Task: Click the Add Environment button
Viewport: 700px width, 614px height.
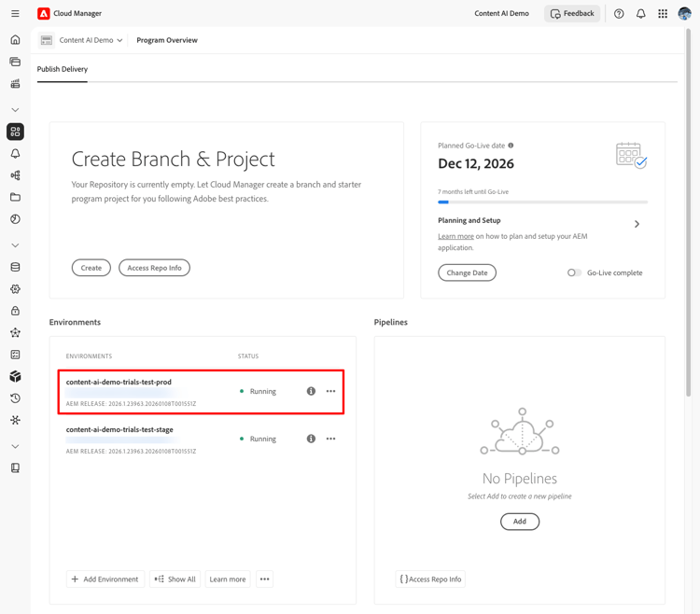Action: (x=105, y=579)
